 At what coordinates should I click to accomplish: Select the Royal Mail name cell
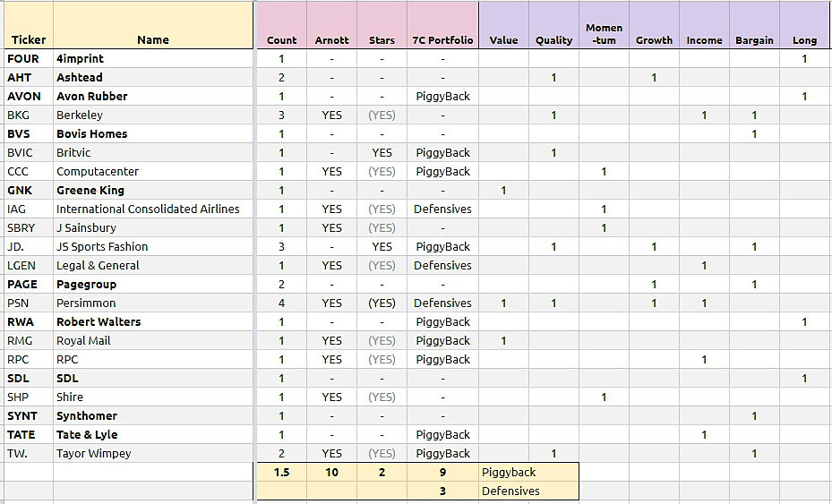(x=153, y=340)
